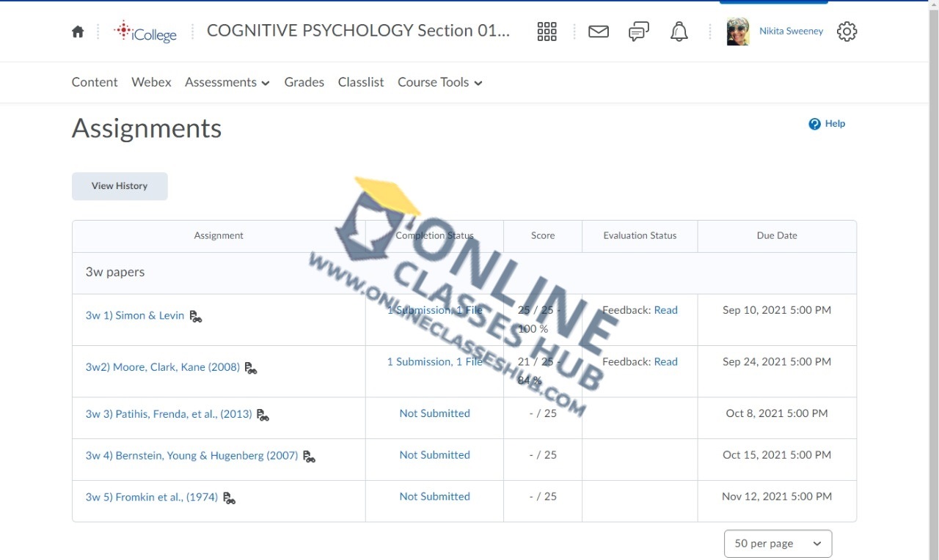The width and height of the screenshot is (939, 560).
Task: Expand the Assessments dropdown menu
Action: [x=227, y=82]
